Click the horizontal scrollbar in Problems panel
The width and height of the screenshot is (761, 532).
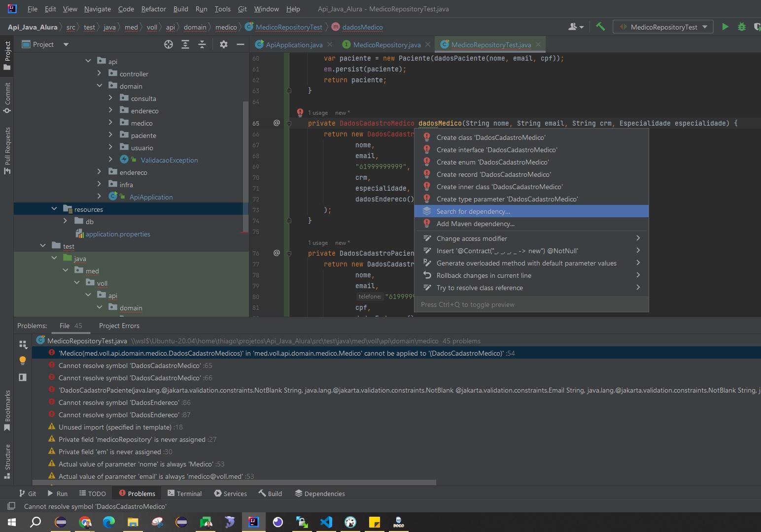point(234,482)
